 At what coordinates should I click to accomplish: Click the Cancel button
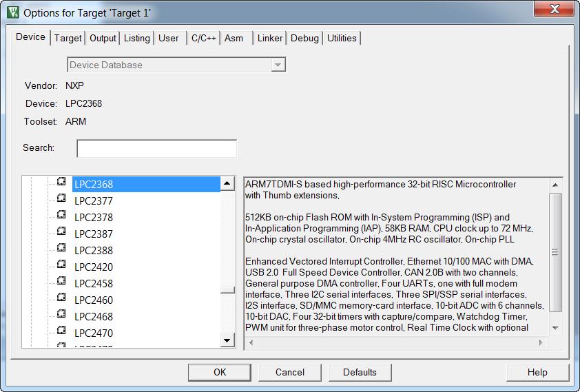click(x=290, y=372)
